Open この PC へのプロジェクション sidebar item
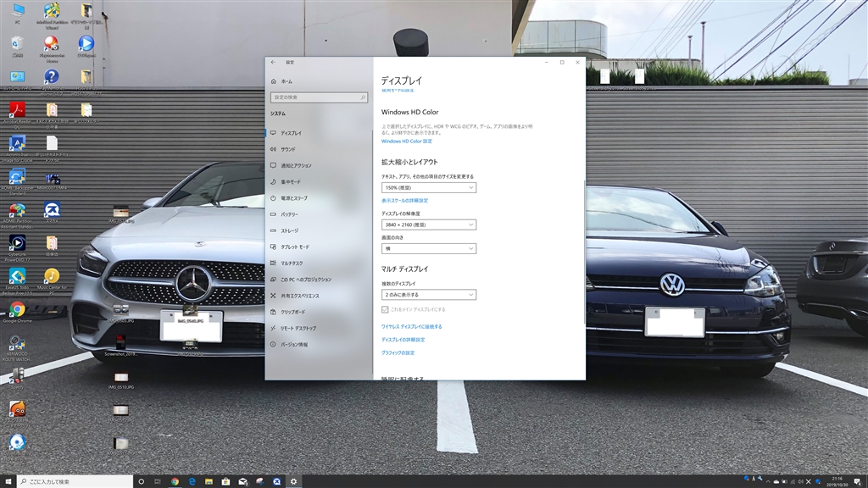This screenshot has height=488, width=868. tap(319, 280)
